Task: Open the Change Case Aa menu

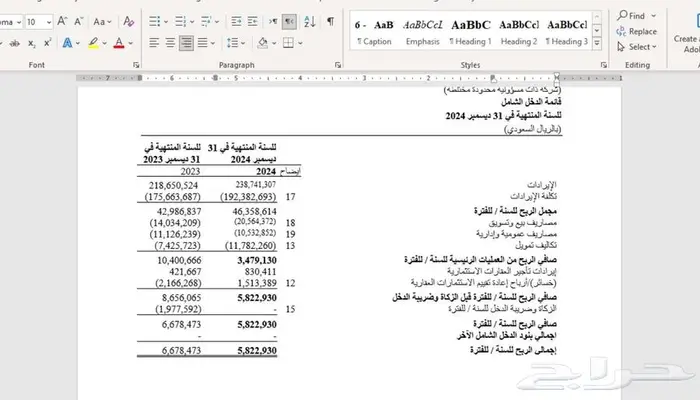Action: point(102,21)
